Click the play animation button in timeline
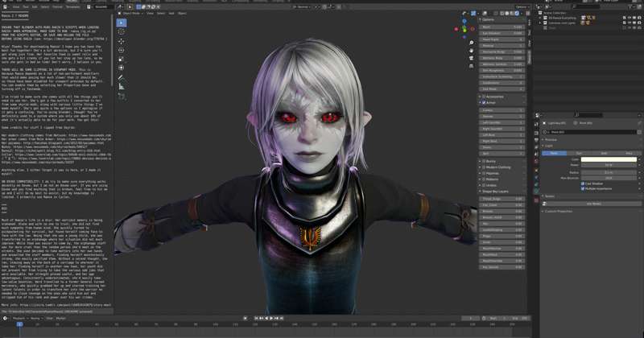This screenshot has width=644, height=338. coord(271,319)
